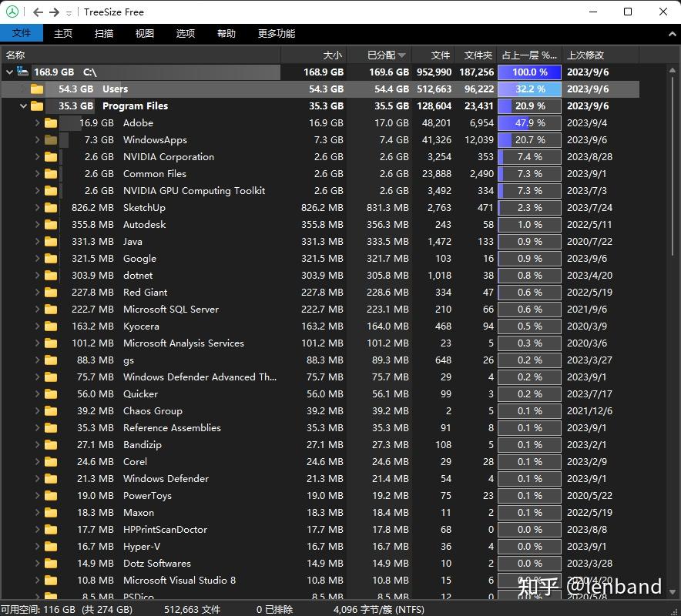Collapse the Program Files folder
This screenshot has width=681, height=616.
point(23,106)
